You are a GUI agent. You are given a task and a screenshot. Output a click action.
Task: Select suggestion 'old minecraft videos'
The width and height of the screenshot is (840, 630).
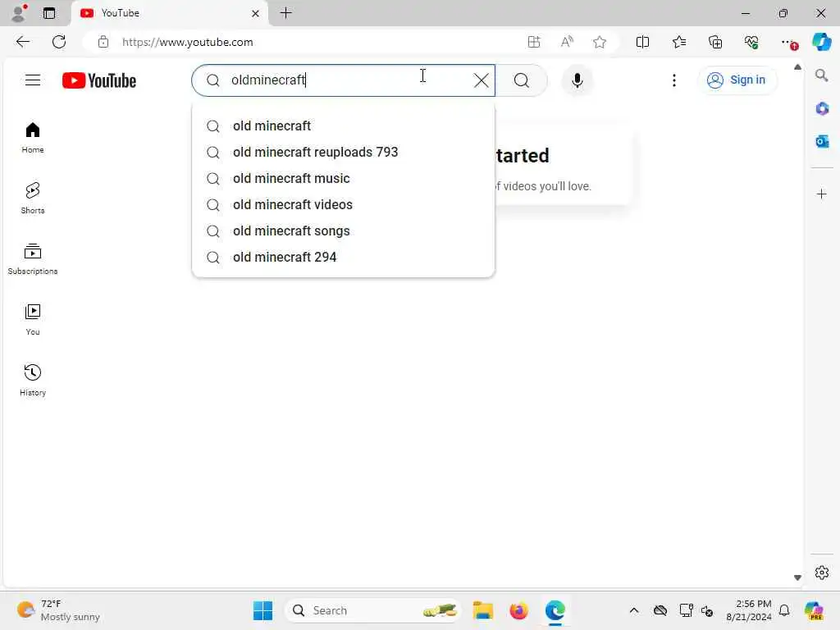(x=343, y=204)
